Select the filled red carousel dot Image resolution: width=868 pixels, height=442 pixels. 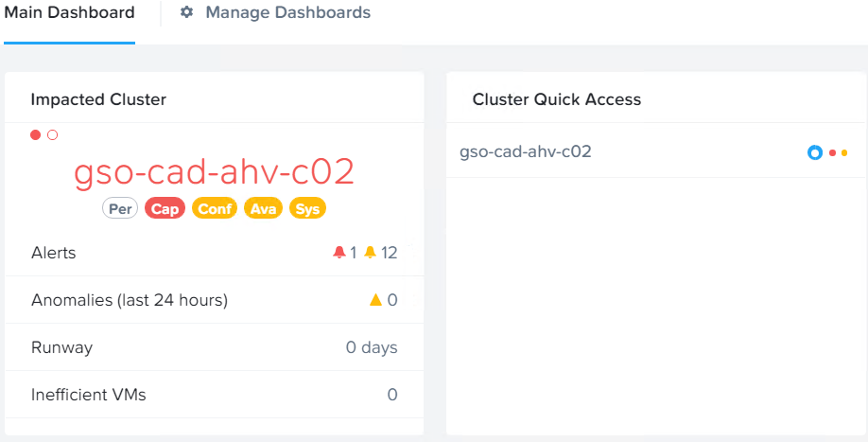coord(35,134)
